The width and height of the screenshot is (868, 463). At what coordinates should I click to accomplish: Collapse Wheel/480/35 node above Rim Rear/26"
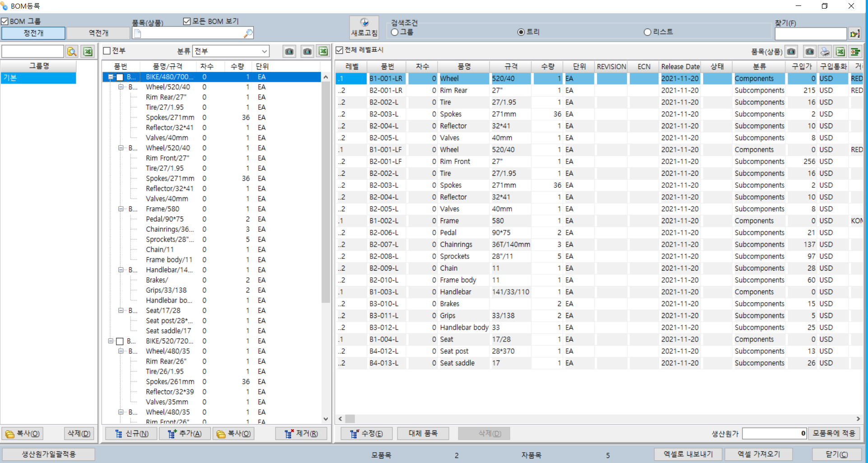[121, 351]
